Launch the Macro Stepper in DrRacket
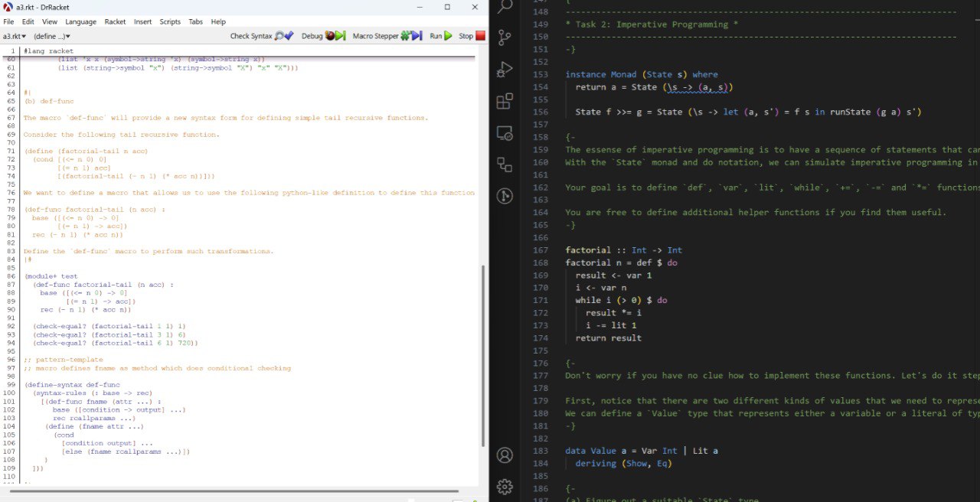980x502 pixels. tap(387, 36)
